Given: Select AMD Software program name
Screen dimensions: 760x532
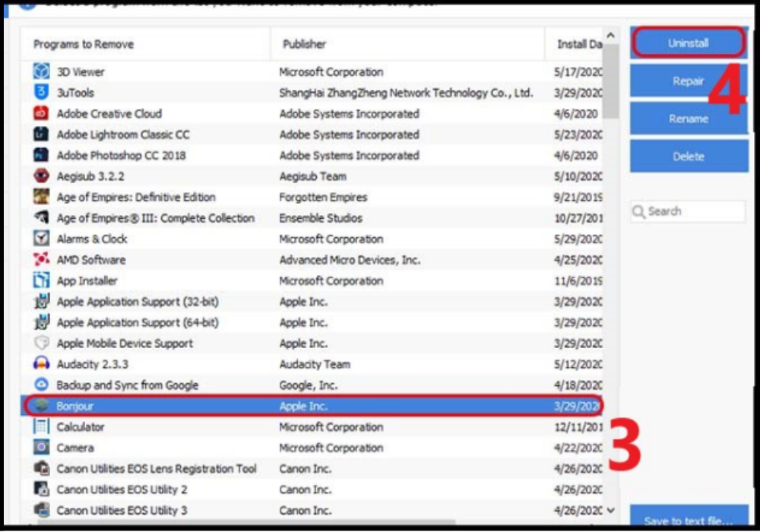Looking at the screenshot, I should [x=91, y=260].
